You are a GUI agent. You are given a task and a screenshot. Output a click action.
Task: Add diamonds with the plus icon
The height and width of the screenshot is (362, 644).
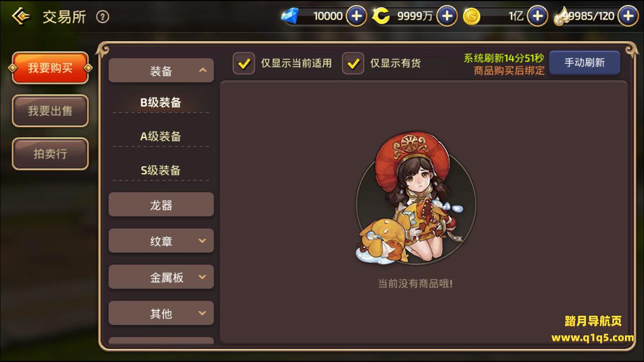coord(356,16)
